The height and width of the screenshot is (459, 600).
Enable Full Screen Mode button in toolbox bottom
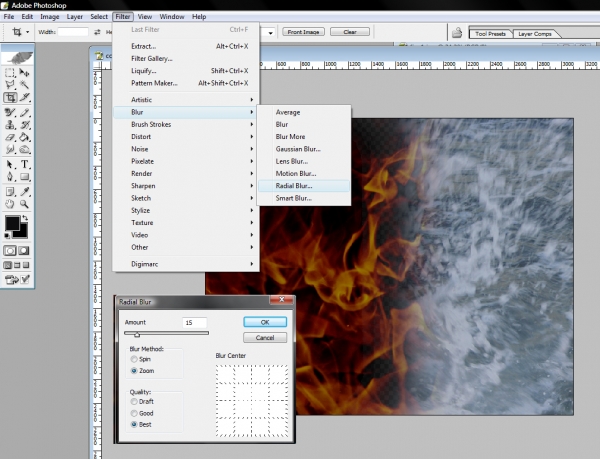[x=26, y=265]
